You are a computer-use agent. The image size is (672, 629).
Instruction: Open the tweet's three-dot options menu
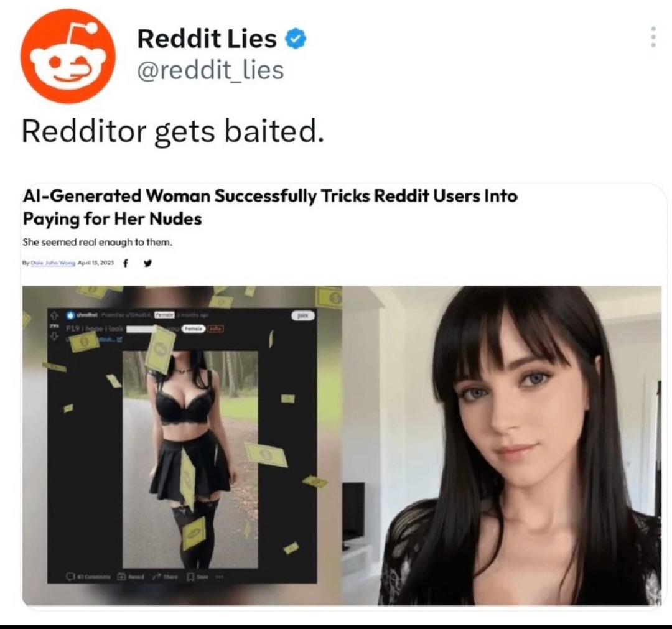coord(653,37)
